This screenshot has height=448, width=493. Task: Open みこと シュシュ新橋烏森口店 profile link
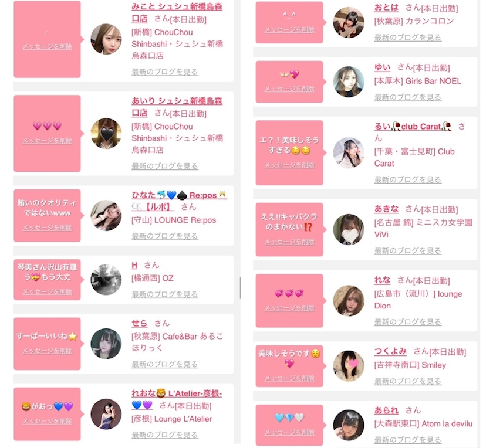pyautogui.click(x=177, y=12)
